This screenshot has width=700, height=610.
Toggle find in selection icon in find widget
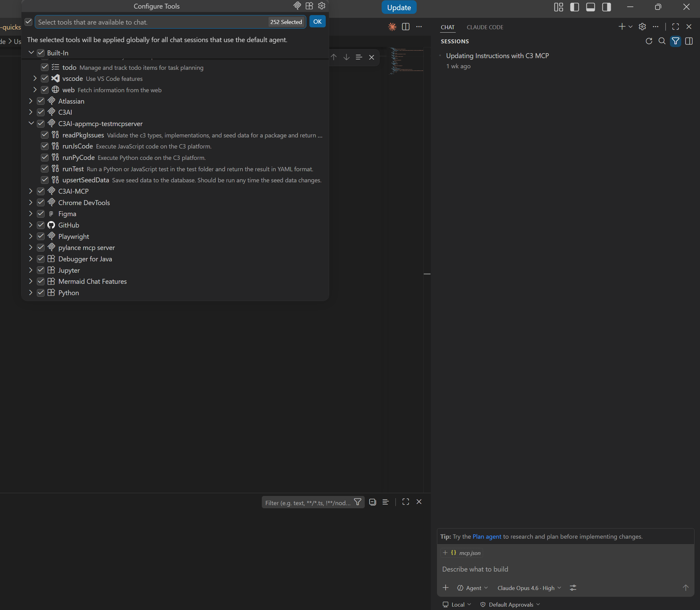[x=359, y=57]
